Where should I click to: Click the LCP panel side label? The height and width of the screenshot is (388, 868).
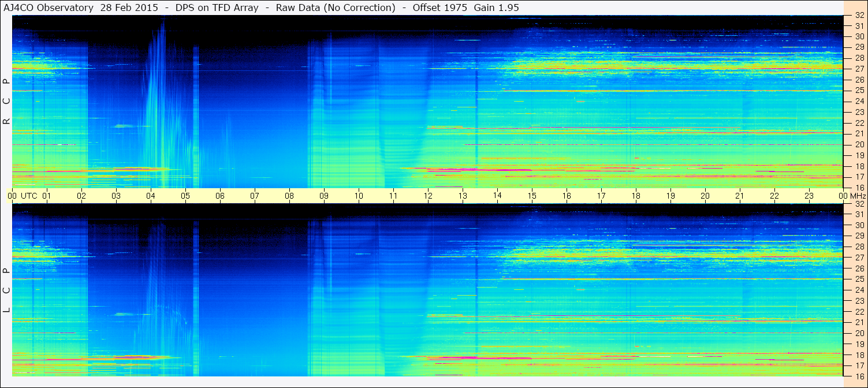point(6,291)
